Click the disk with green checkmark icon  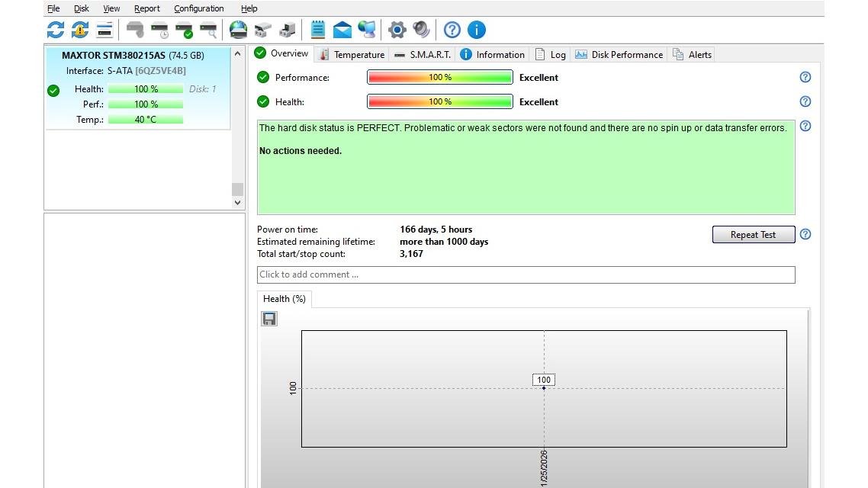[x=184, y=30]
